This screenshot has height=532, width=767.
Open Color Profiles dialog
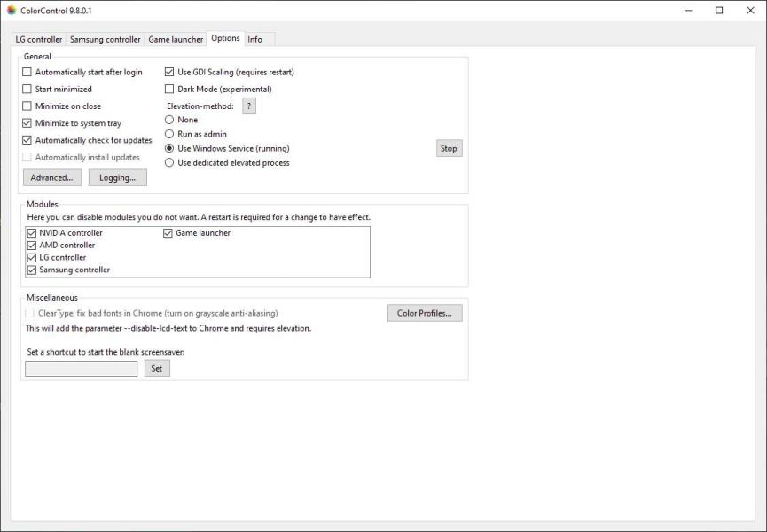[x=425, y=313]
